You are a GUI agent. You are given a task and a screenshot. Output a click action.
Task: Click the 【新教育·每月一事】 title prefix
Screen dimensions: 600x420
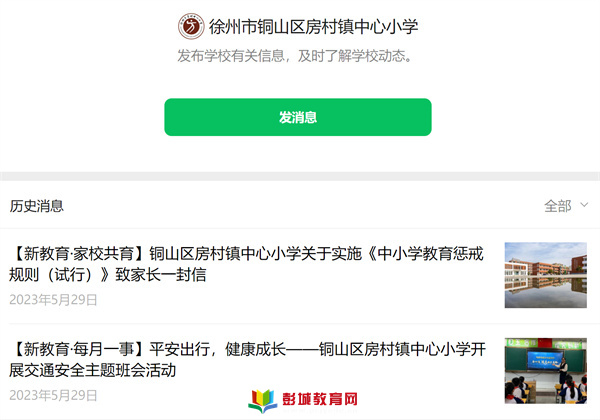[x=78, y=349]
